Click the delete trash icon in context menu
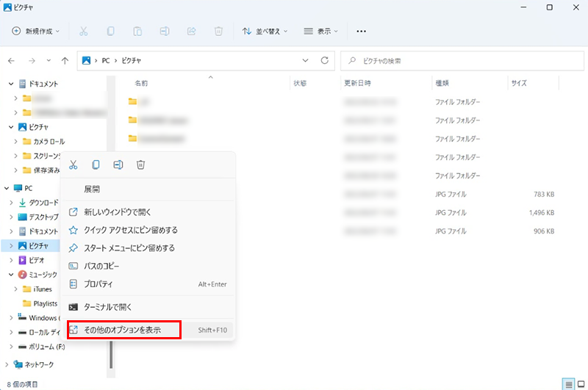Image resolution: width=588 pixels, height=390 pixels. [140, 165]
